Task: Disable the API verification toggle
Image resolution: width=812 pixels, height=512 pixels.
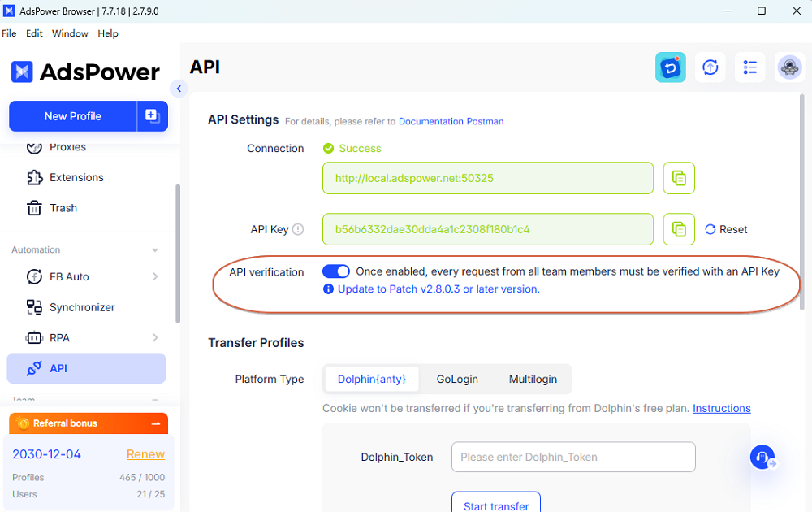Action: coord(335,271)
